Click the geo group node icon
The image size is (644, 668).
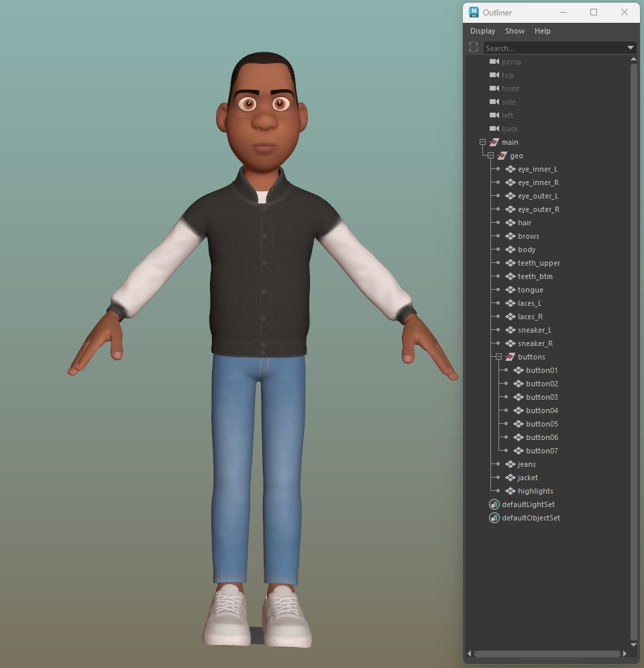coord(502,156)
